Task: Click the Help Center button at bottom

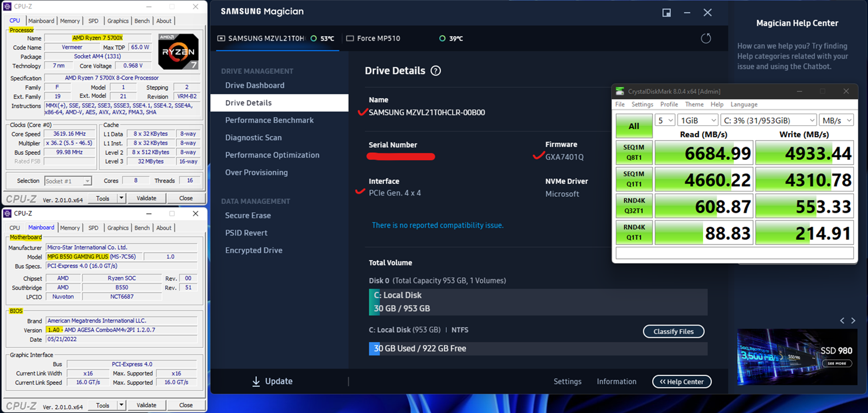Action: point(681,382)
